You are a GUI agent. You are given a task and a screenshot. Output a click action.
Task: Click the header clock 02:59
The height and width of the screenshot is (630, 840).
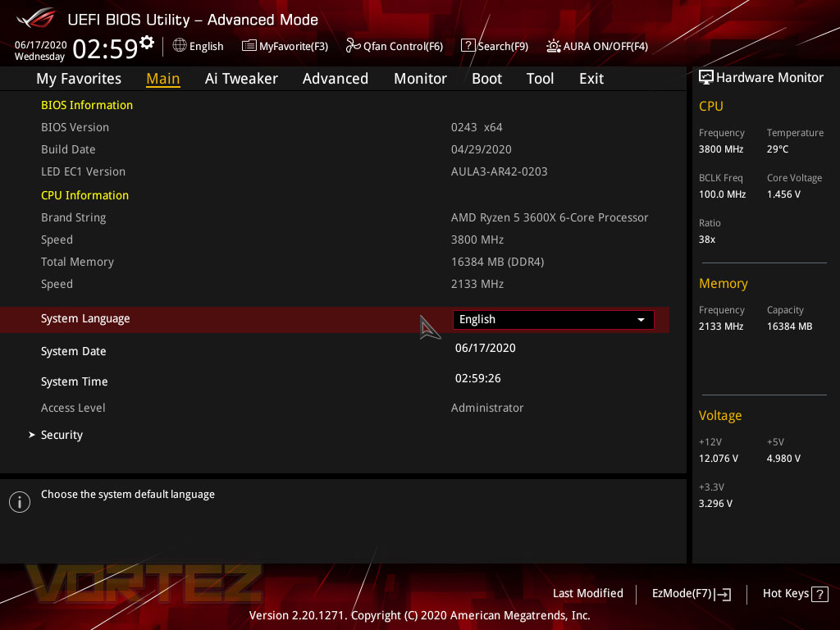(x=105, y=49)
